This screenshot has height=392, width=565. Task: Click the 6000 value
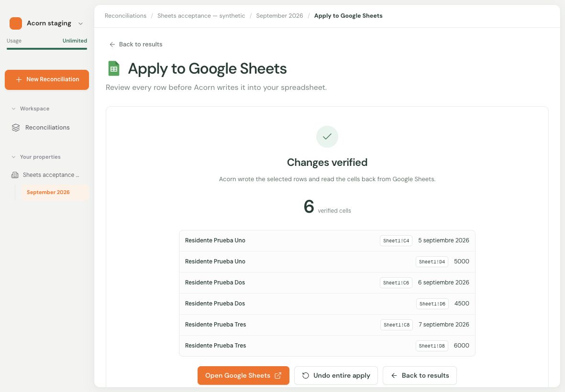click(x=462, y=346)
